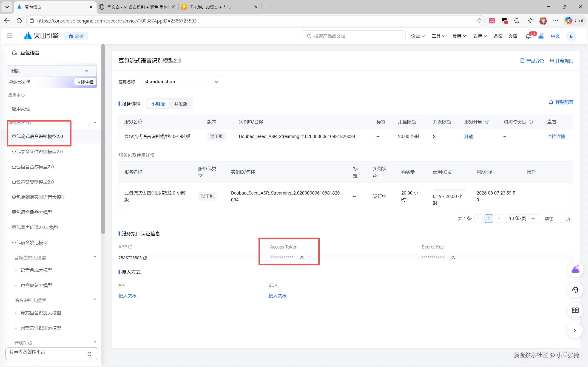
Task: Open the 费用 top menu
Action: [x=459, y=36]
